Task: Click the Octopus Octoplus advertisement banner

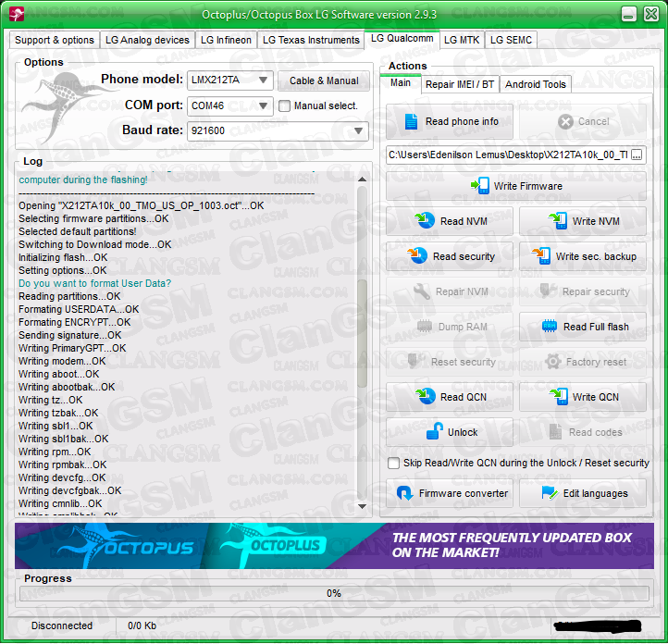Action: click(334, 546)
